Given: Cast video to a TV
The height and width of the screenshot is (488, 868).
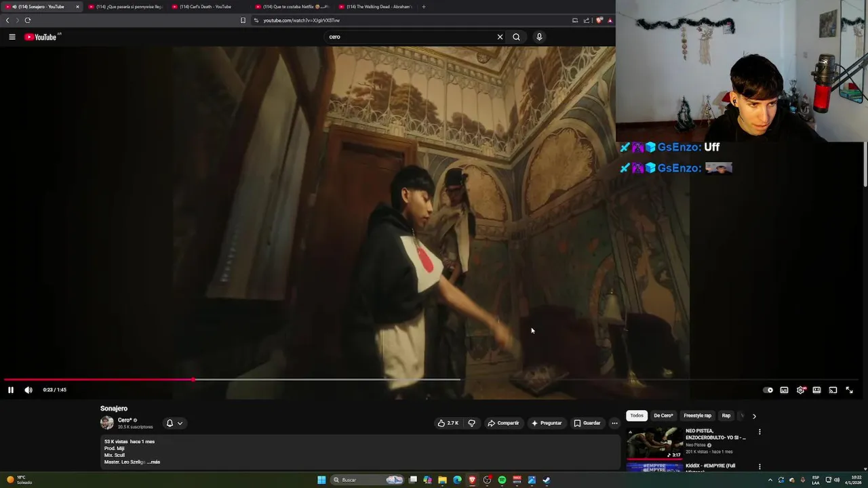Looking at the screenshot, I should point(833,390).
